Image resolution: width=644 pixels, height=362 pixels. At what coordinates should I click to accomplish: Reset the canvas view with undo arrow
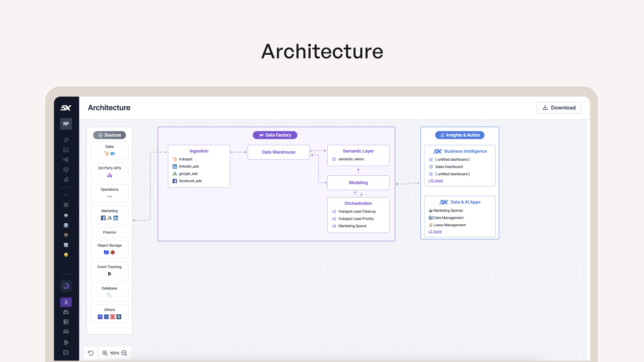(91, 353)
